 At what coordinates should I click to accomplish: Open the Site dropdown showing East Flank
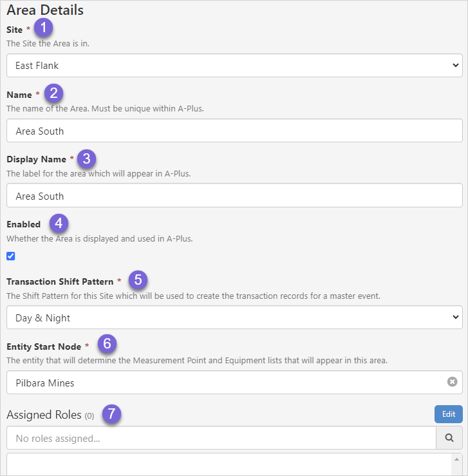tap(234, 65)
